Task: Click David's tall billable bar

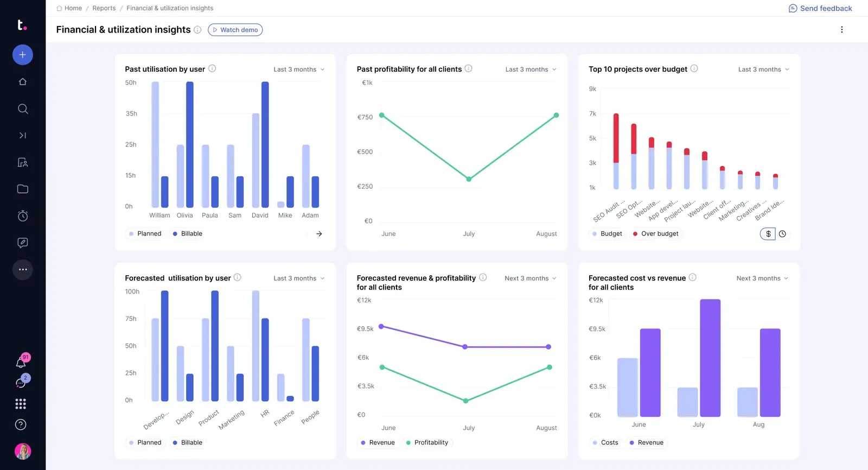Action: click(x=265, y=144)
